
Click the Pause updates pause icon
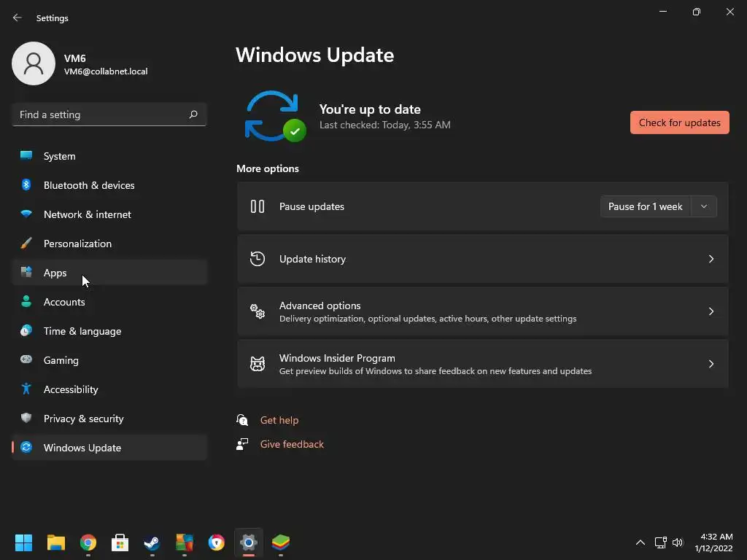pos(258,206)
